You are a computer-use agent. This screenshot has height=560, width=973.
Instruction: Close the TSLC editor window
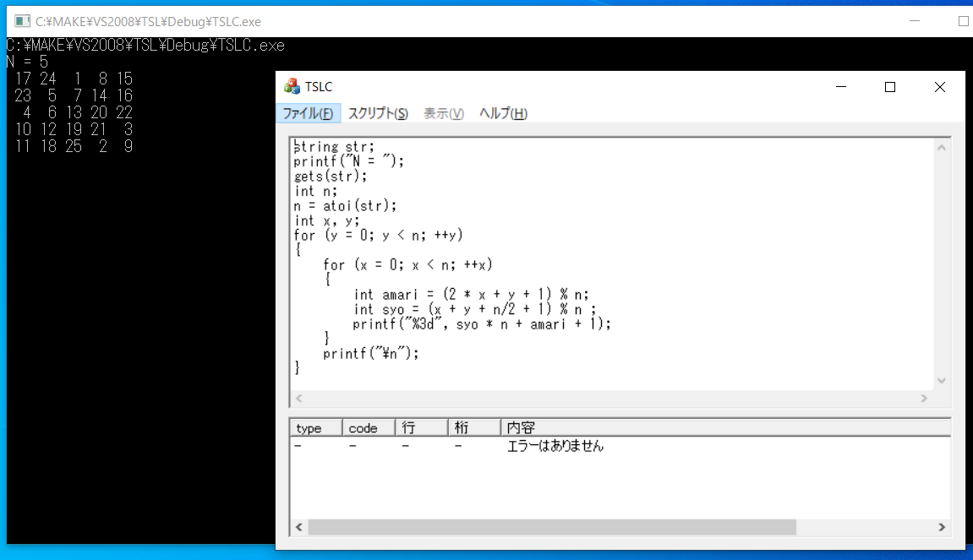click(x=939, y=87)
